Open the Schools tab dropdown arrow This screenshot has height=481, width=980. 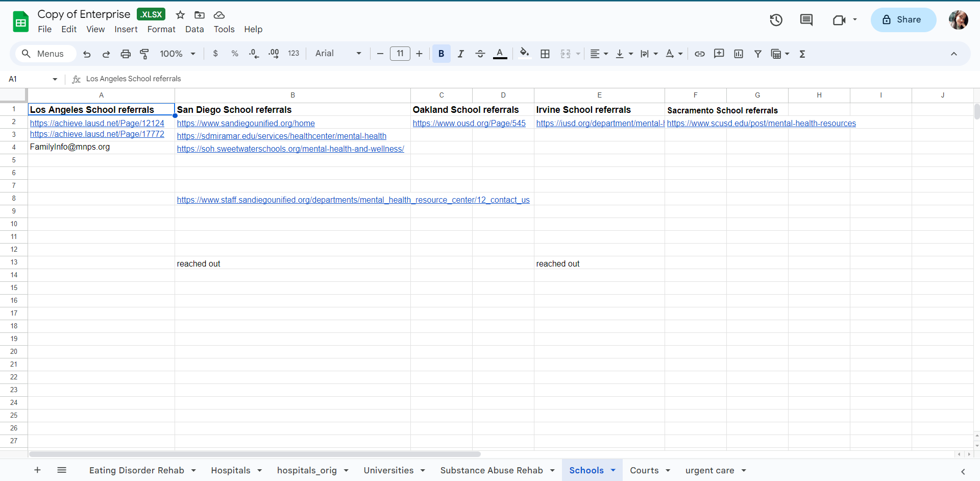pos(613,470)
